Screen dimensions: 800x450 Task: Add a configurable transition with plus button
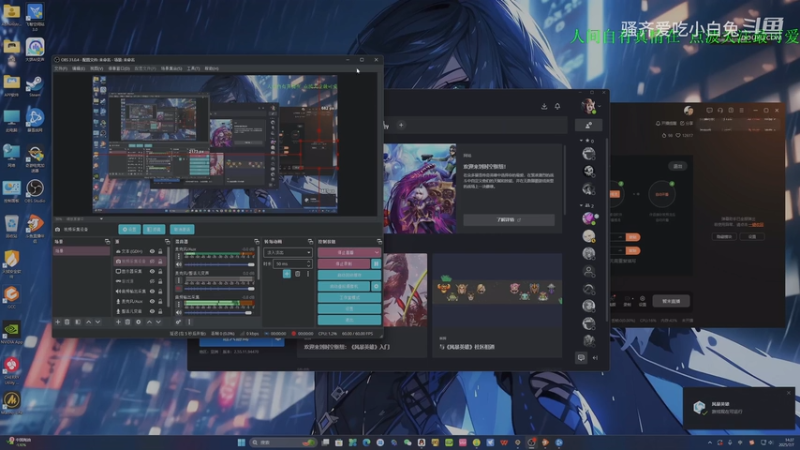coord(287,274)
